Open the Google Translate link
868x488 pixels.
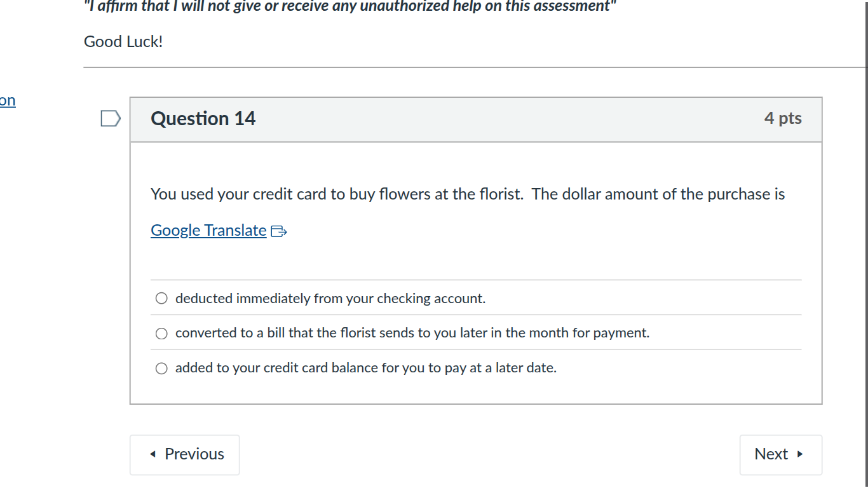(208, 230)
